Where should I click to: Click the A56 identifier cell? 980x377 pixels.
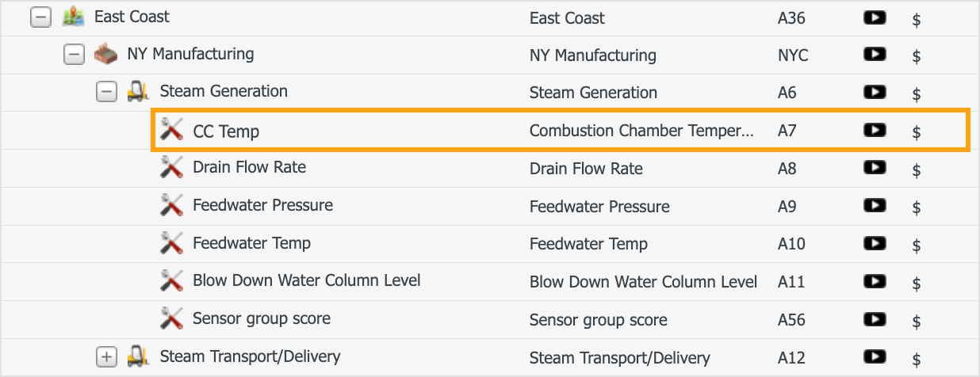pyautogui.click(x=791, y=320)
